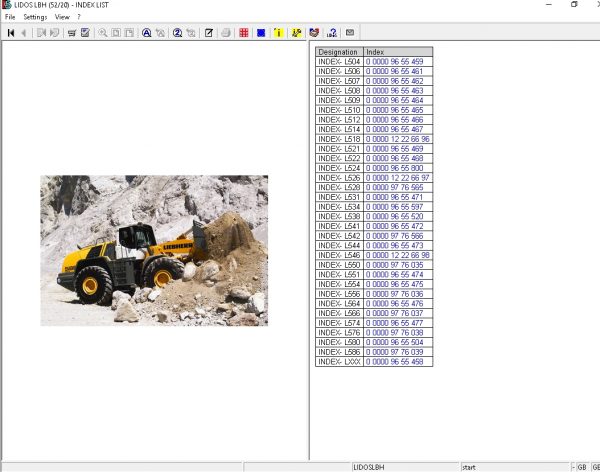The image size is (600, 472).
Task: Open the shopping cart icon
Action: [x=72, y=33]
